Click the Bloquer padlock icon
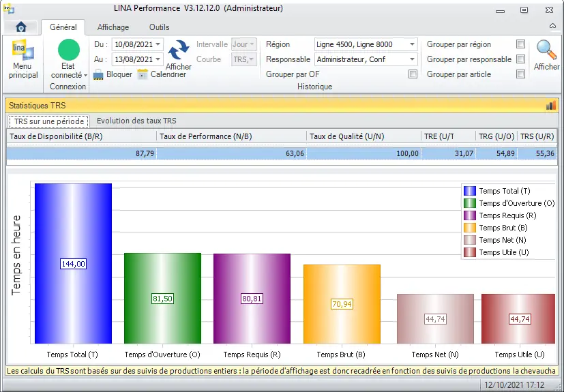 pyautogui.click(x=98, y=74)
